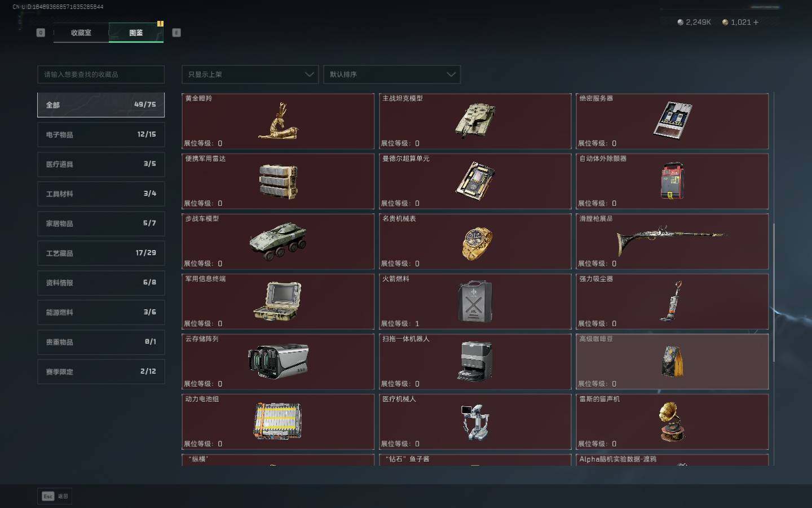Switch to the 图鉴 tab

click(x=136, y=33)
